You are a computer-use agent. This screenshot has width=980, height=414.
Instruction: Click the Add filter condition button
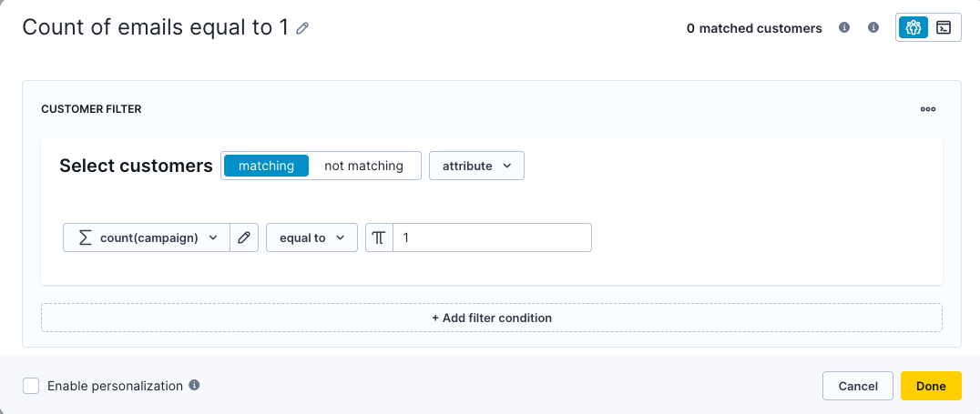click(x=492, y=318)
